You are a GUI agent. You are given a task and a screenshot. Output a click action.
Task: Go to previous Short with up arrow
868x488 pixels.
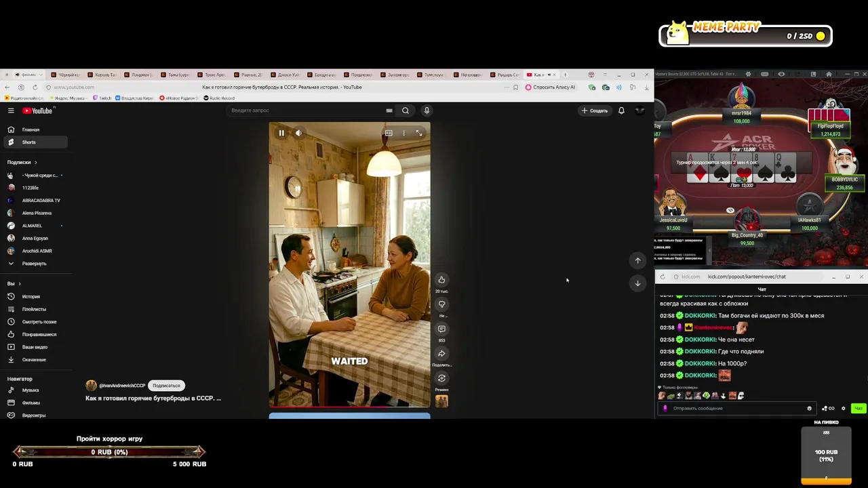[637, 260]
